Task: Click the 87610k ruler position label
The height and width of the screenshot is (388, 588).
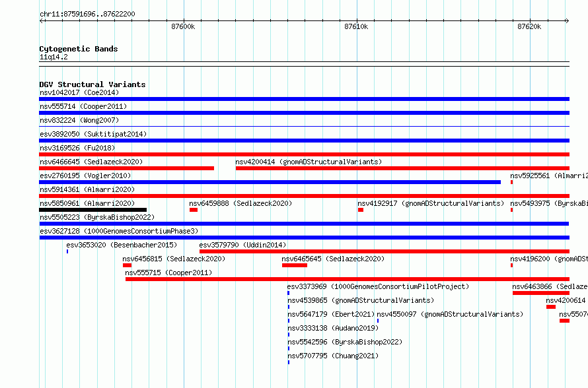Action: (x=356, y=26)
